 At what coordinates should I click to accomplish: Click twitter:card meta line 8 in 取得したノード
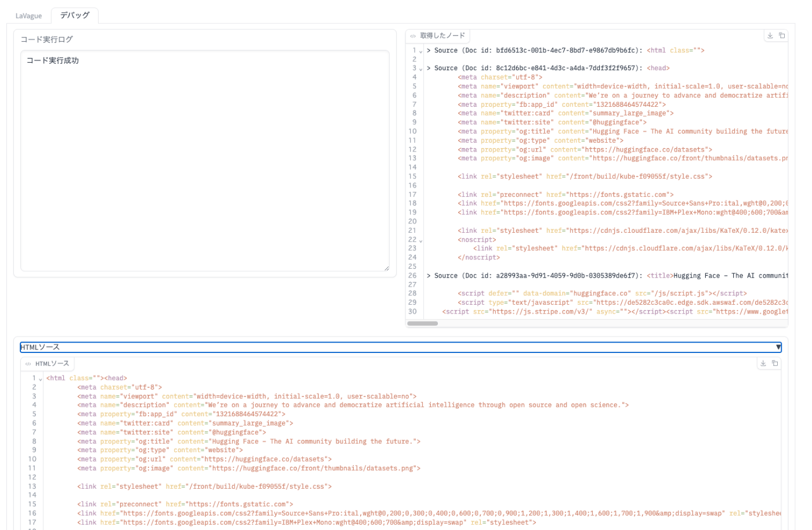pos(565,113)
